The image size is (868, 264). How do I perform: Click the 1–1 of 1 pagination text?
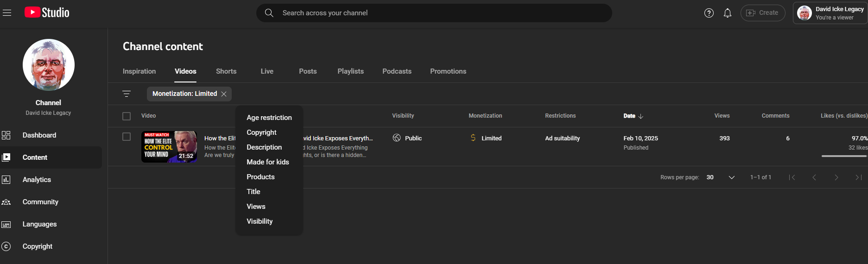click(x=760, y=177)
